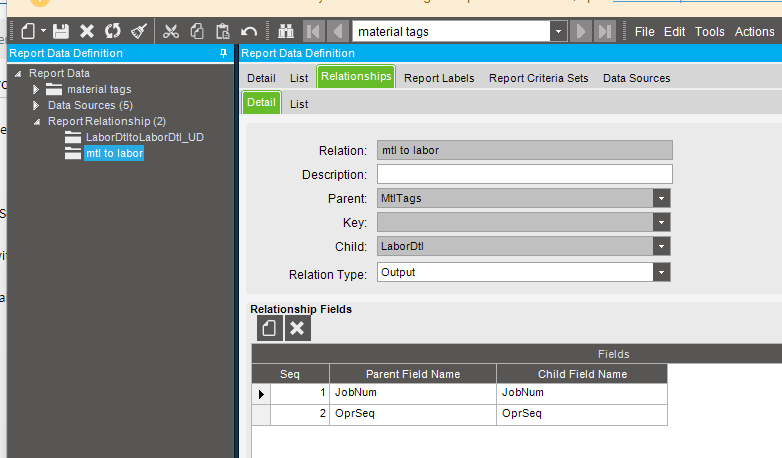The height and width of the screenshot is (458, 782).
Task: Switch to the top-level Detail tab
Action: click(261, 78)
